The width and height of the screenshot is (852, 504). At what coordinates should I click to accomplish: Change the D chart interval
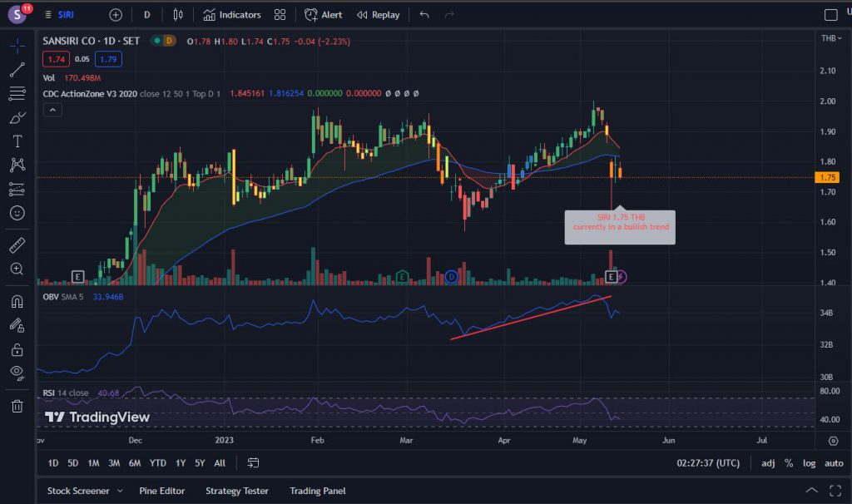click(146, 15)
